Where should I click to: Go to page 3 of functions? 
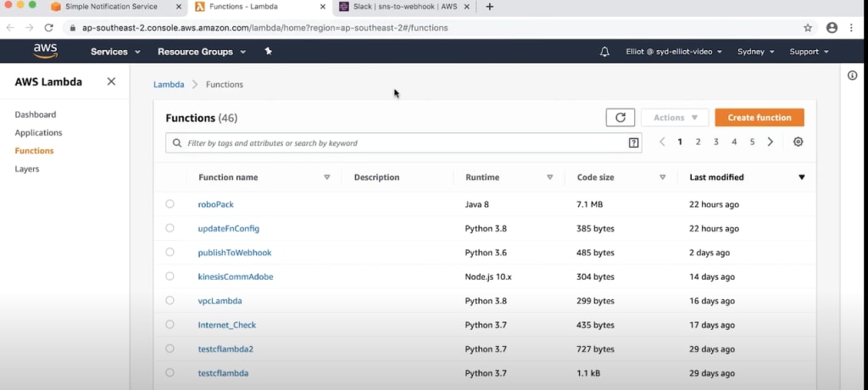coord(715,142)
